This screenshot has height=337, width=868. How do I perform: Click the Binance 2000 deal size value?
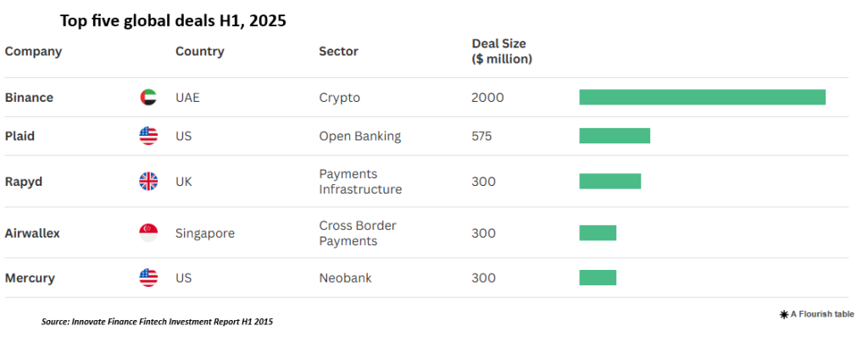[x=487, y=98]
